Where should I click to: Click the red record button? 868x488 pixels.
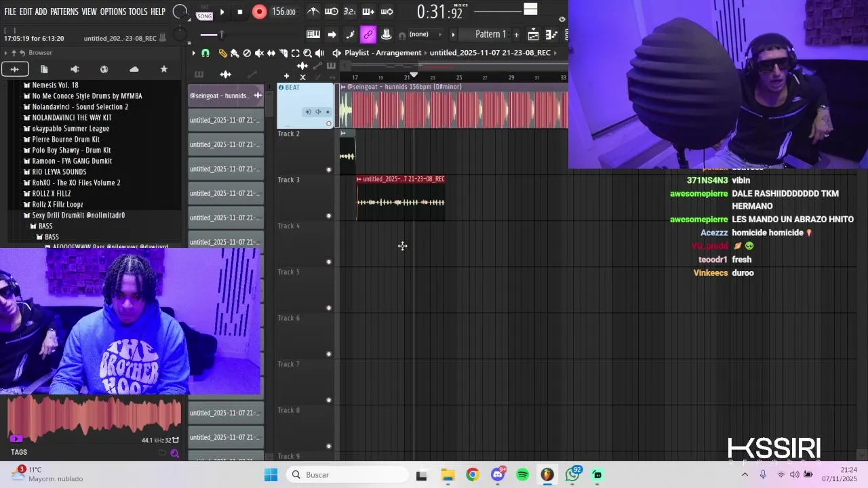point(260,12)
